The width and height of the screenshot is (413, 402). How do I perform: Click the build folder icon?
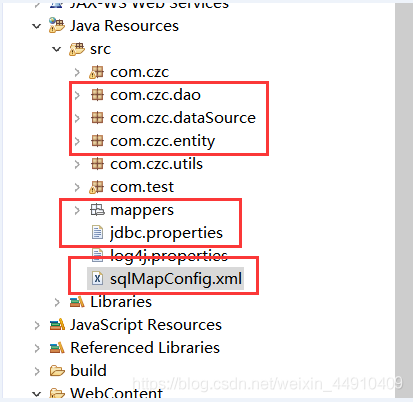pyautogui.click(x=57, y=370)
